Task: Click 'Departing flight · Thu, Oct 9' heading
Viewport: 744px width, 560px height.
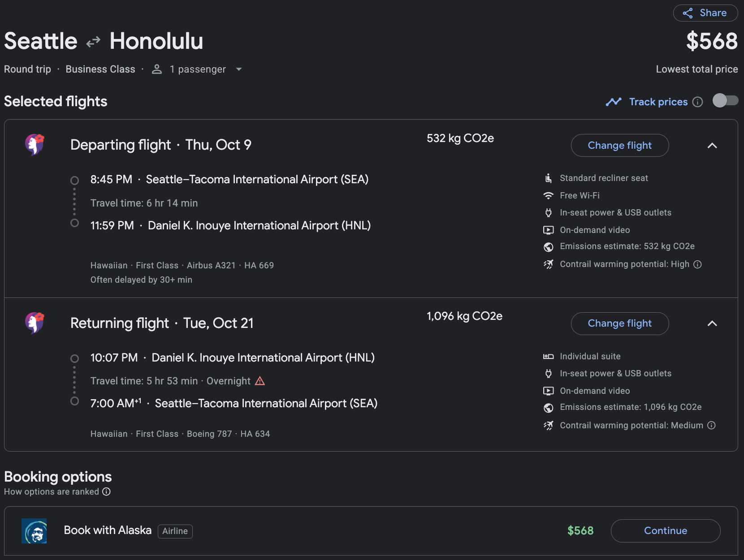Action: tap(161, 145)
